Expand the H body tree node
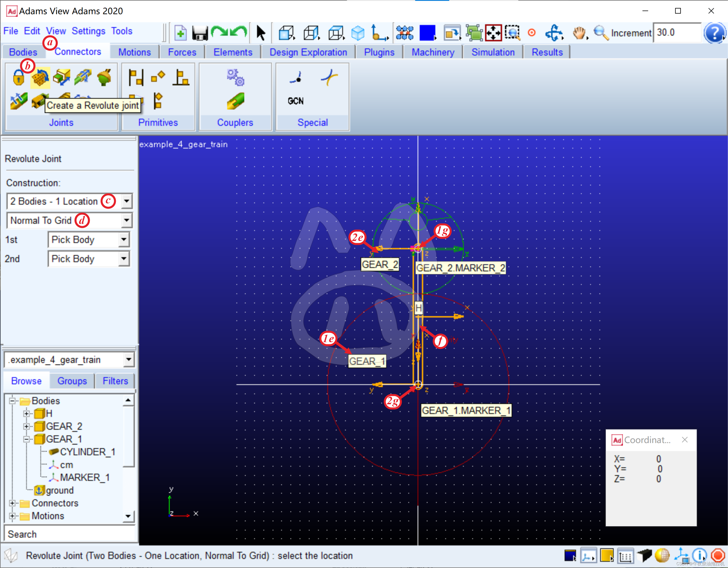This screenshot has width=728, height=568. pyautogui.click(x=26, y=414)
